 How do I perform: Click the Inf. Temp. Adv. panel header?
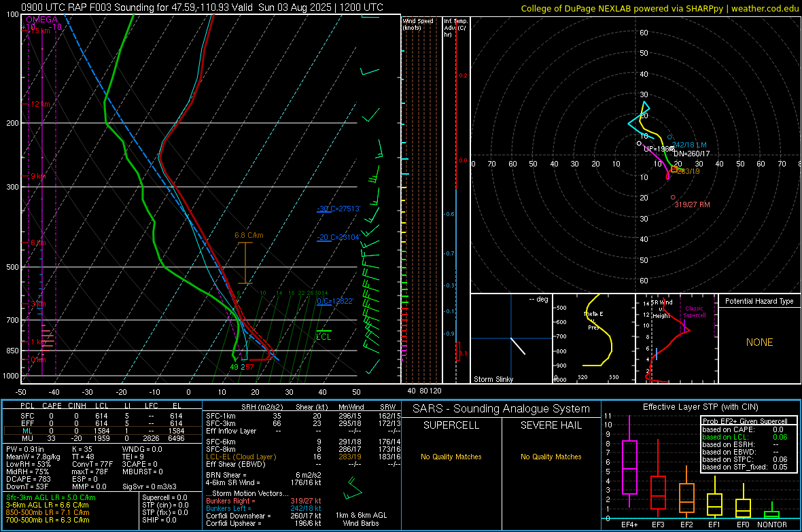click(456, 28)
